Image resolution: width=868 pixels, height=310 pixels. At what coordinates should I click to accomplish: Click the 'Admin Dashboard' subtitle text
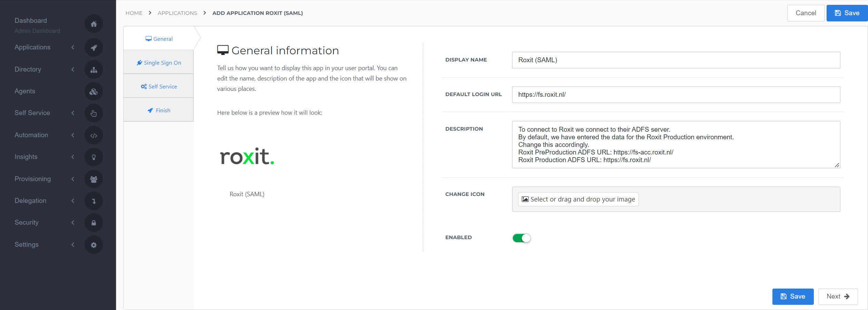[x=37, y=31]
